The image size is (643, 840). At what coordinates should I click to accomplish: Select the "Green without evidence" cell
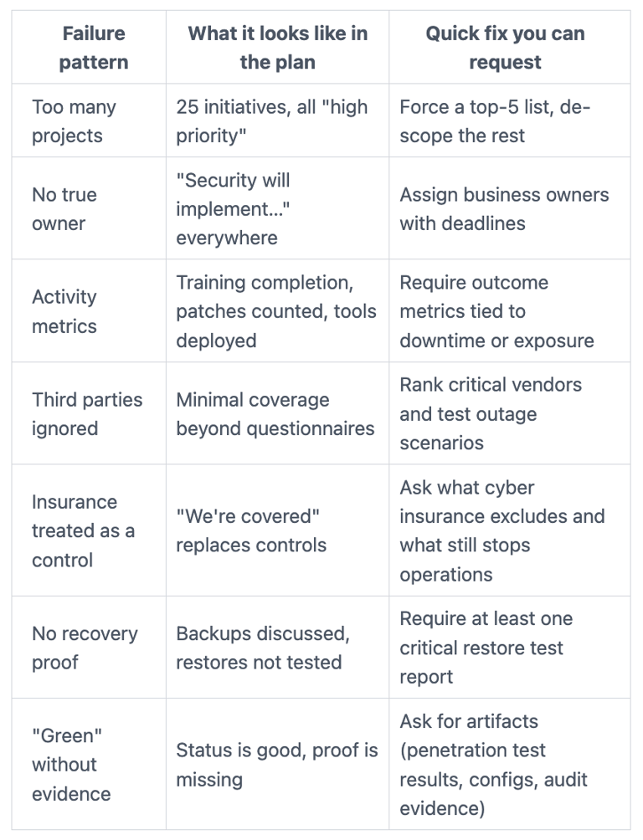tap(71, 765)
